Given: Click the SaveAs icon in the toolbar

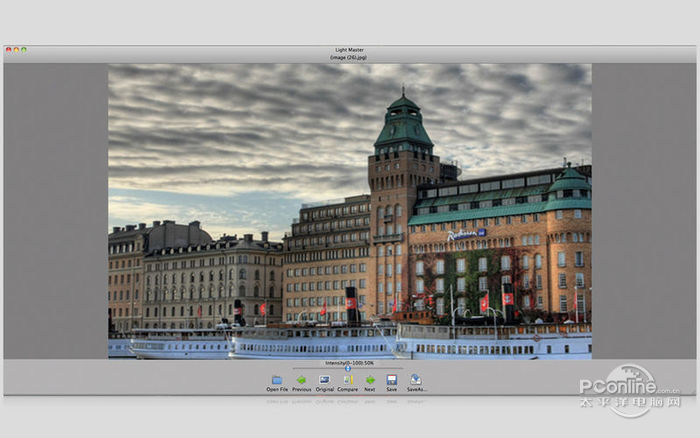Looking at the screenshot, I should pyautogui.click(x=416, y=380).
